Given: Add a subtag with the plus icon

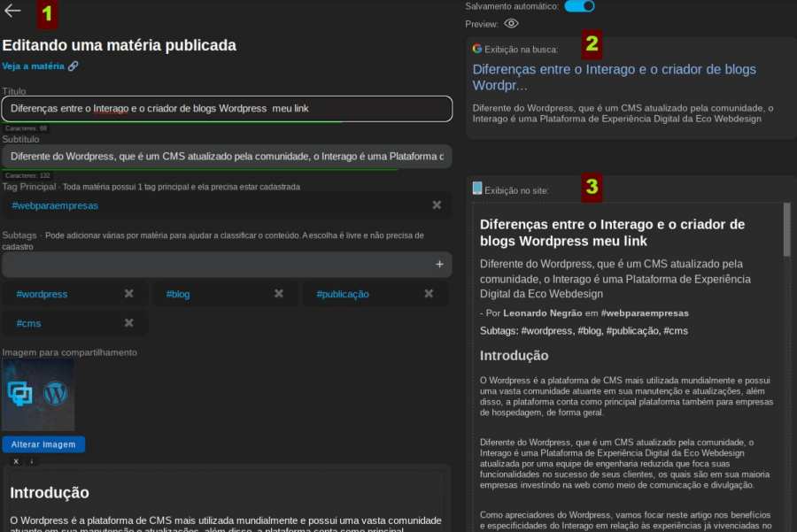Looking at the screenshot, I should pos(439,264).
